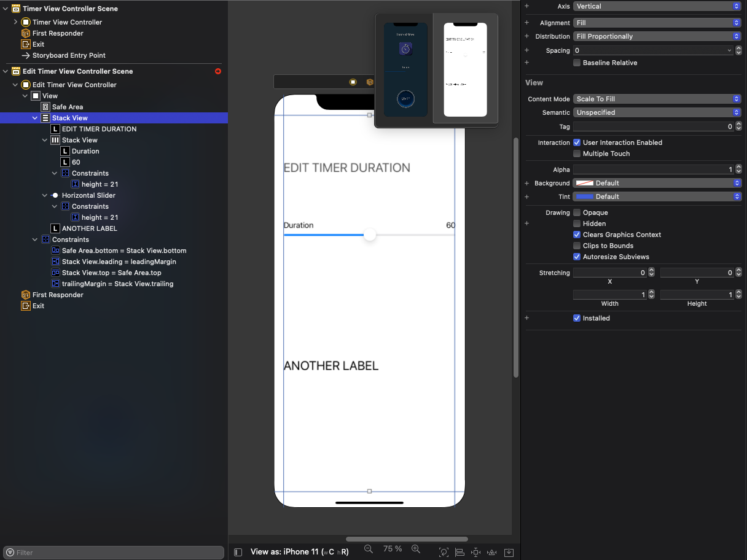Zoom out the storyboard canvas

click(x=369, y=549)
